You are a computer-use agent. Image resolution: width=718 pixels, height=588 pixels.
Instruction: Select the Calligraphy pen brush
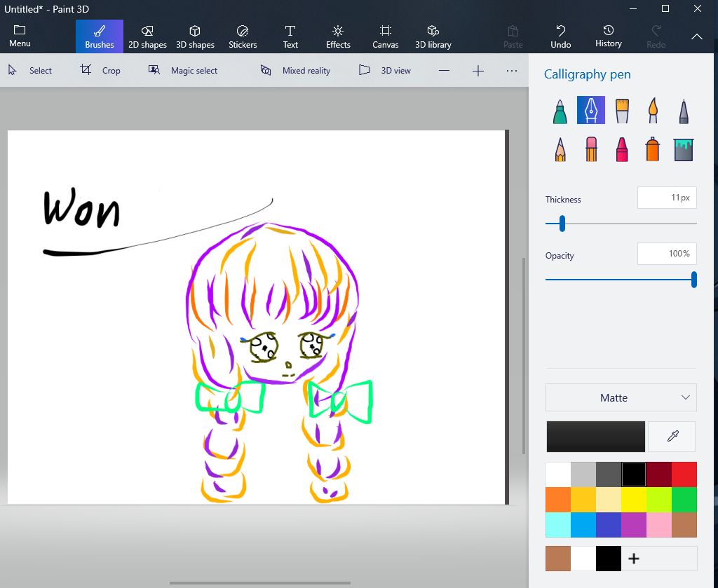[x=590, y=110]
